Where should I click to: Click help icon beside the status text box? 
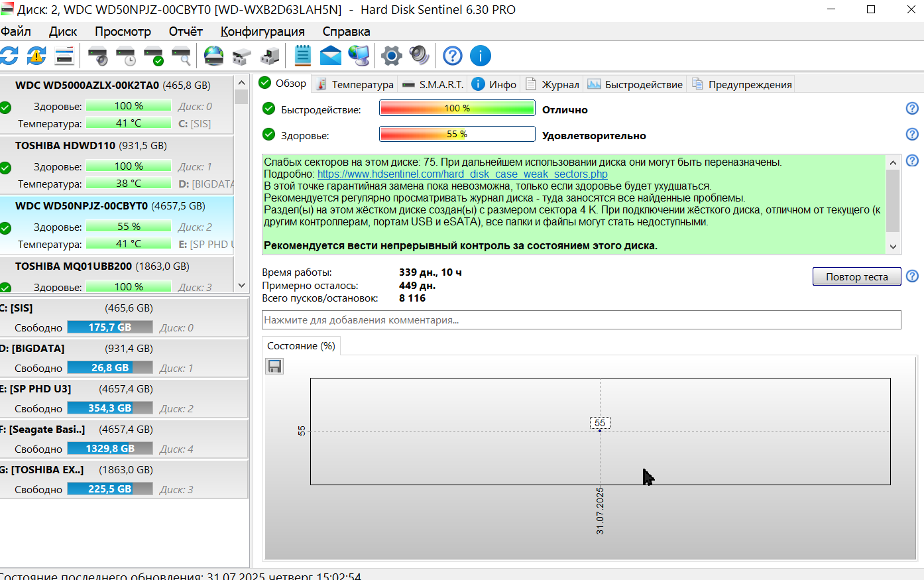[912, 161]
